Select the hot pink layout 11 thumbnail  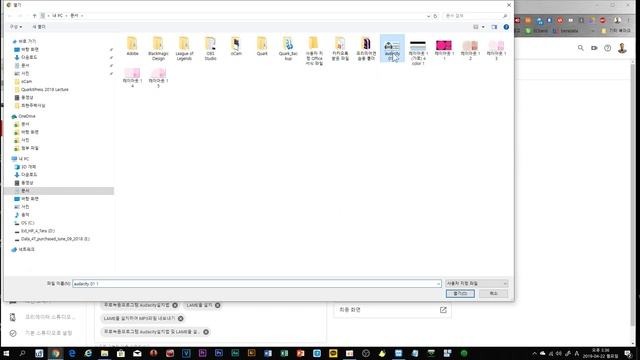click(x=444, y=50)
